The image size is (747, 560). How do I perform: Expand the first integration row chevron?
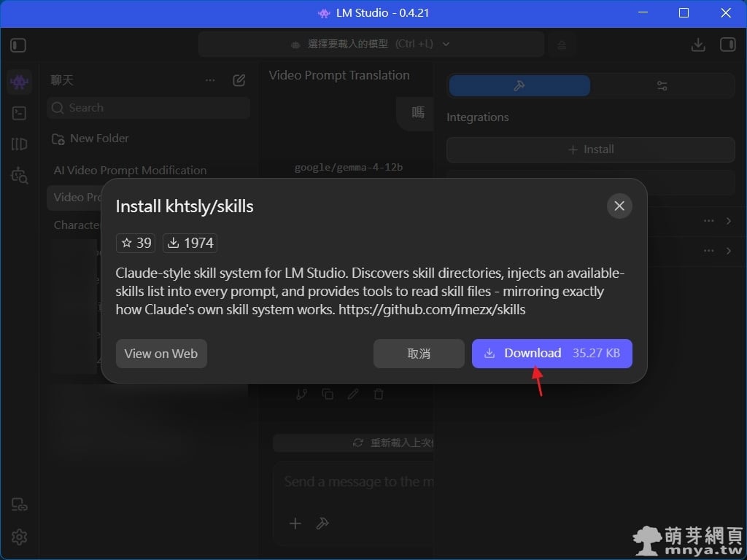[729, 220]
